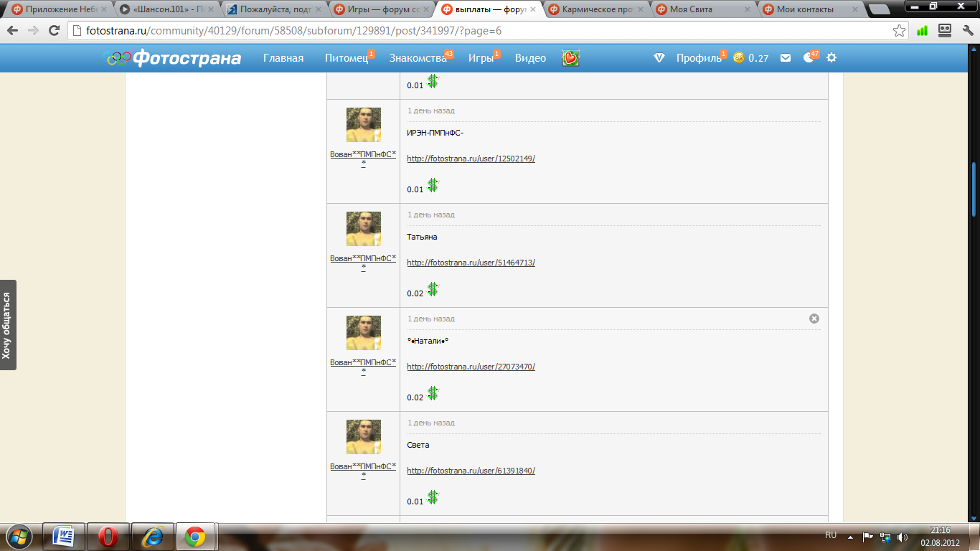The width and height of the screenshot is (980, 551).
Task: Click the Фотострана logo
Action: pos(174,58)
